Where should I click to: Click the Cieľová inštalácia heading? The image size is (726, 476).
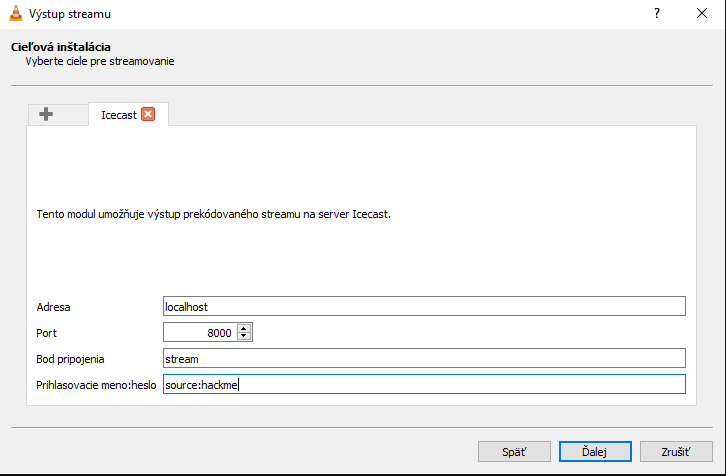click(x=61, y=47)
